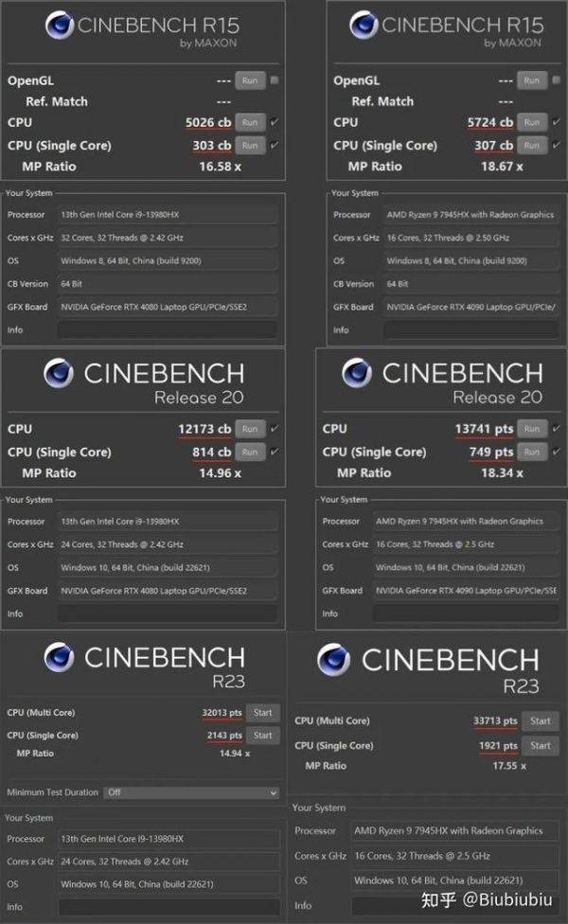The width and height of the screenshot is (568, 924).
Task: Click Cinebench R15 logo above the 5026 cb score
Action: [x=62, y=27]
